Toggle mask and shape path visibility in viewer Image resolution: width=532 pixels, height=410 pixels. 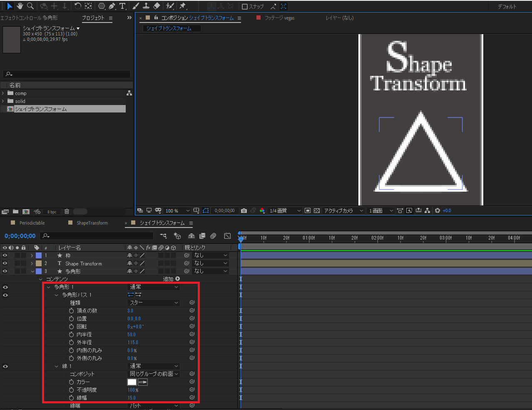tap(206, 211)
